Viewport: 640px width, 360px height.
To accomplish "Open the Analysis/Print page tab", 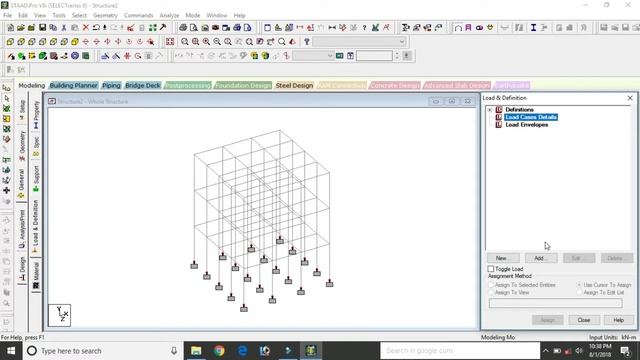I will pos(22,229).
